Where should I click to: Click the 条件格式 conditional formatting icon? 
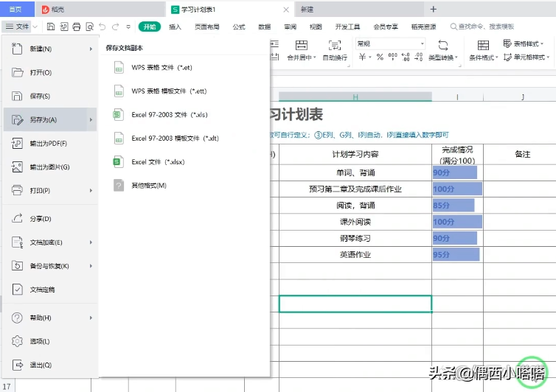click(x=483, y=45)
